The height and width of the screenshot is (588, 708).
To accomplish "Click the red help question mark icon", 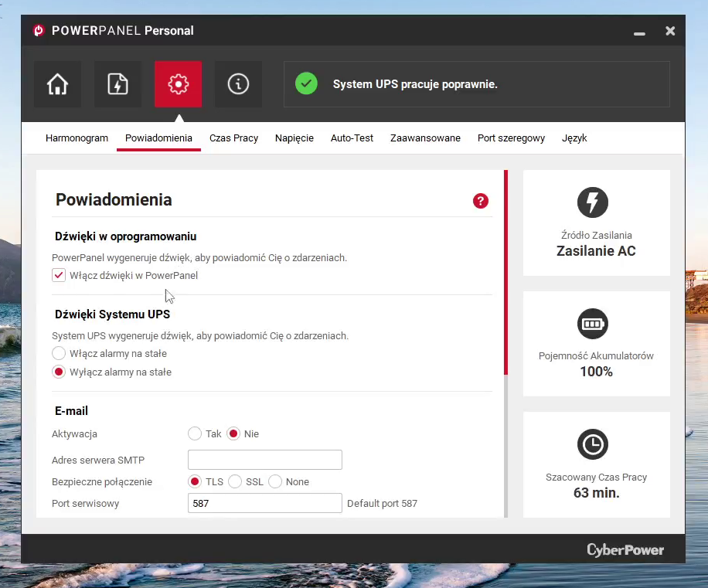I will [x=481, y=201].
